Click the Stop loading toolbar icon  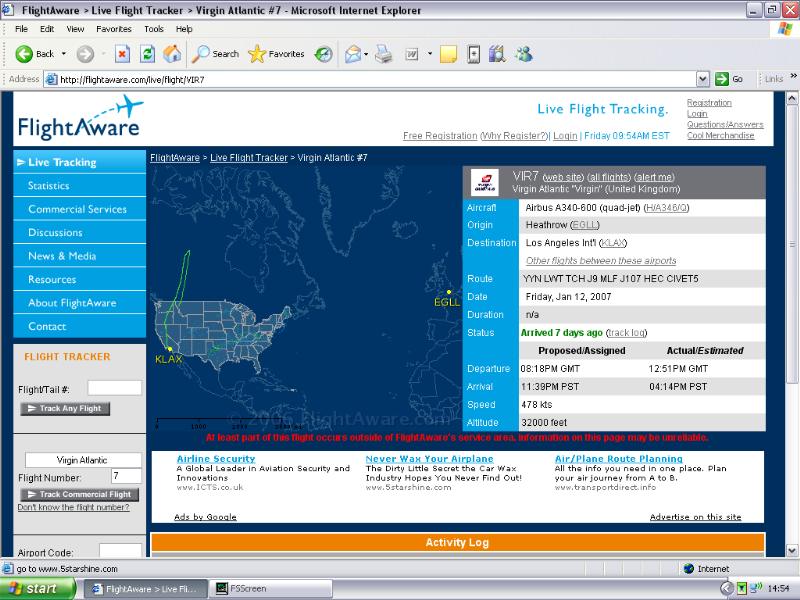click(122, 54)
